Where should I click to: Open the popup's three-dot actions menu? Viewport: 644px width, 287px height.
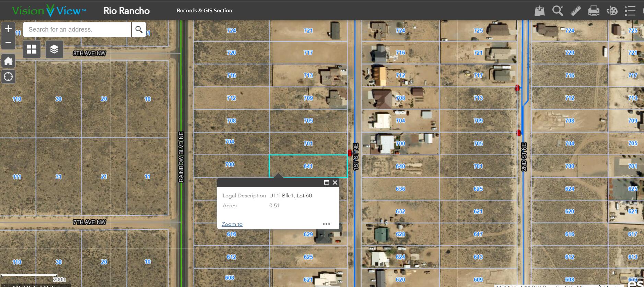[x=326, y=224]
